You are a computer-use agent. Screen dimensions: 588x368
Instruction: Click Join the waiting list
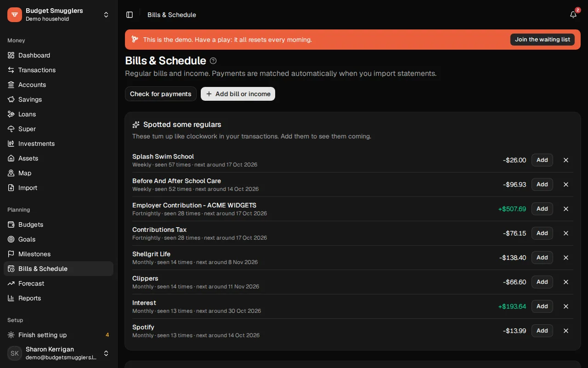click(543, 40)
